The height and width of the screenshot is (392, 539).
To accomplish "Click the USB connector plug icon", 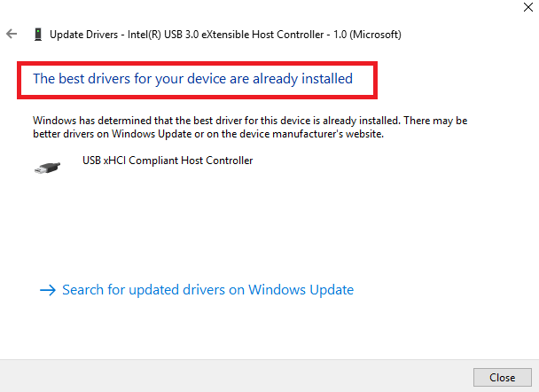I will click(48, 168).
